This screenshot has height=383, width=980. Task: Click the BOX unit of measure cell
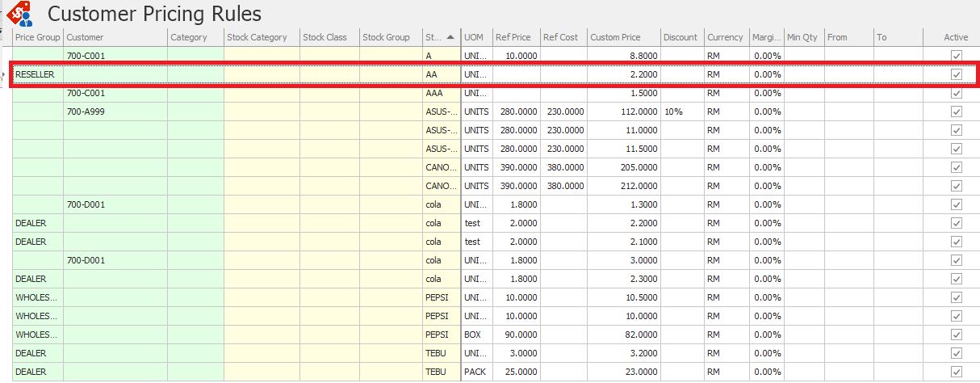[x=477, y=335]
